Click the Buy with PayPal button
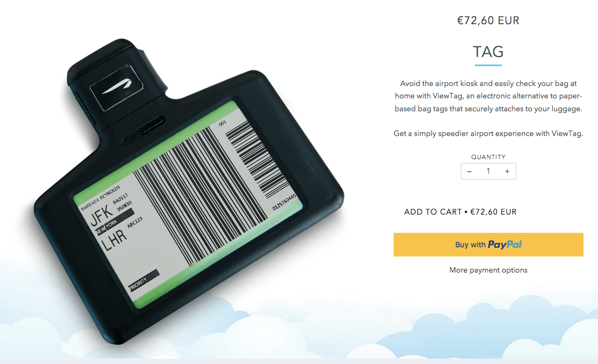 [488, 244]
